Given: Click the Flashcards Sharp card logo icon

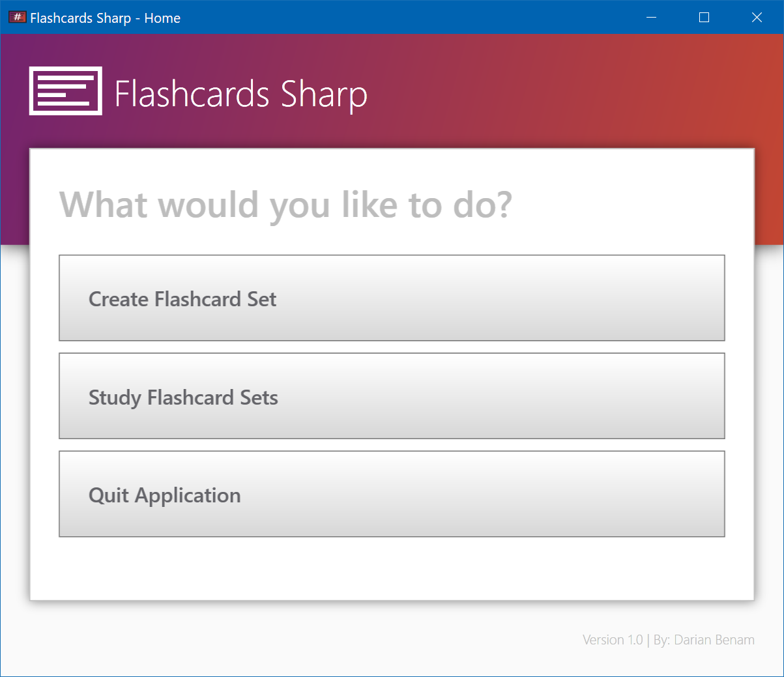Looking at the screenshot, I should [66, 91].
